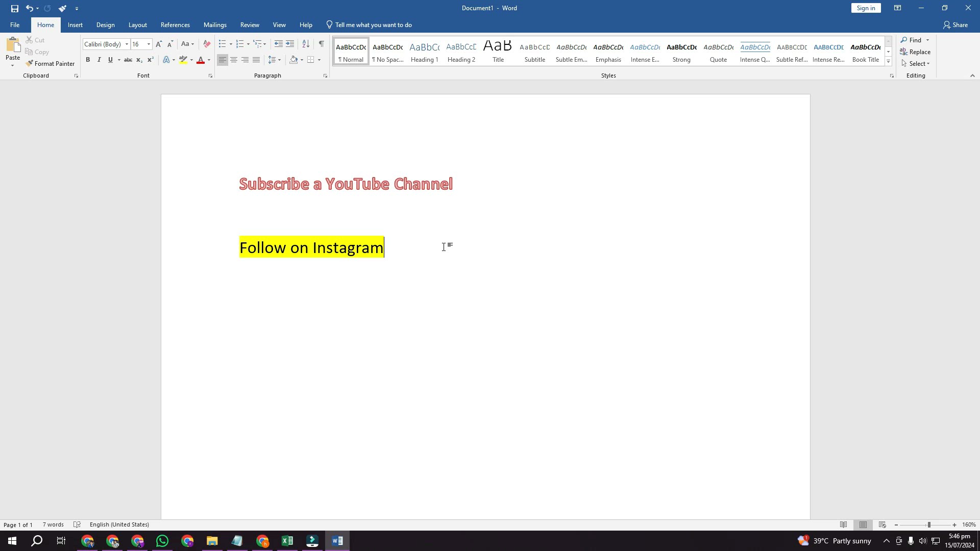Switch to the Design tab

(x=105, y=25)
